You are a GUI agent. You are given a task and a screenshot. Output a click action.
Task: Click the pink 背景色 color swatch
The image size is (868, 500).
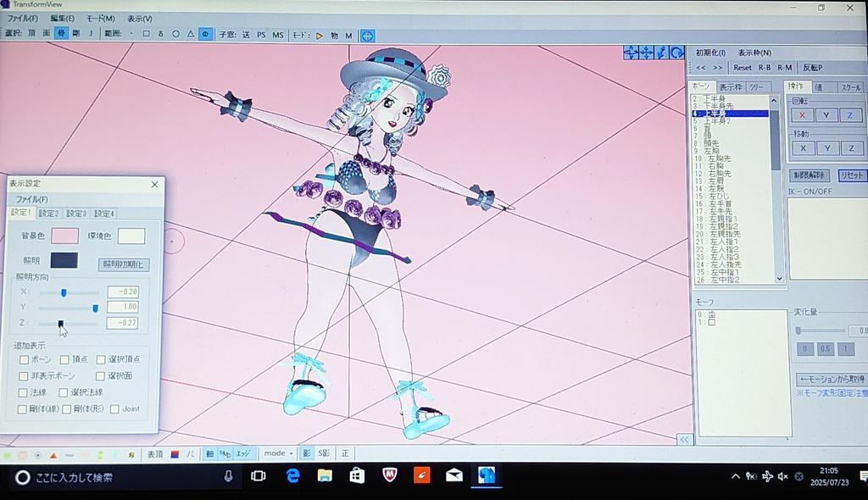[64, 236]
